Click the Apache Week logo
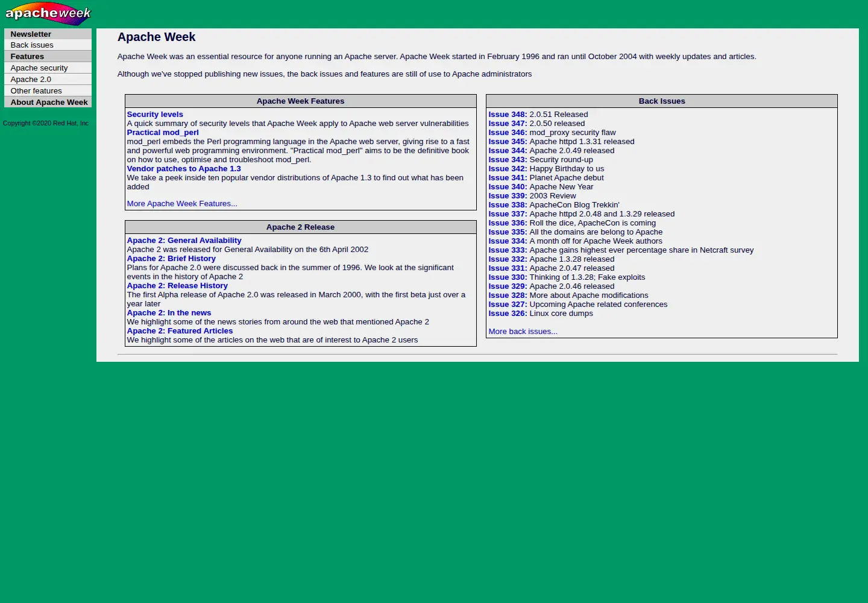The height and width of the screenshot is (603, 868). click(48, 14)
